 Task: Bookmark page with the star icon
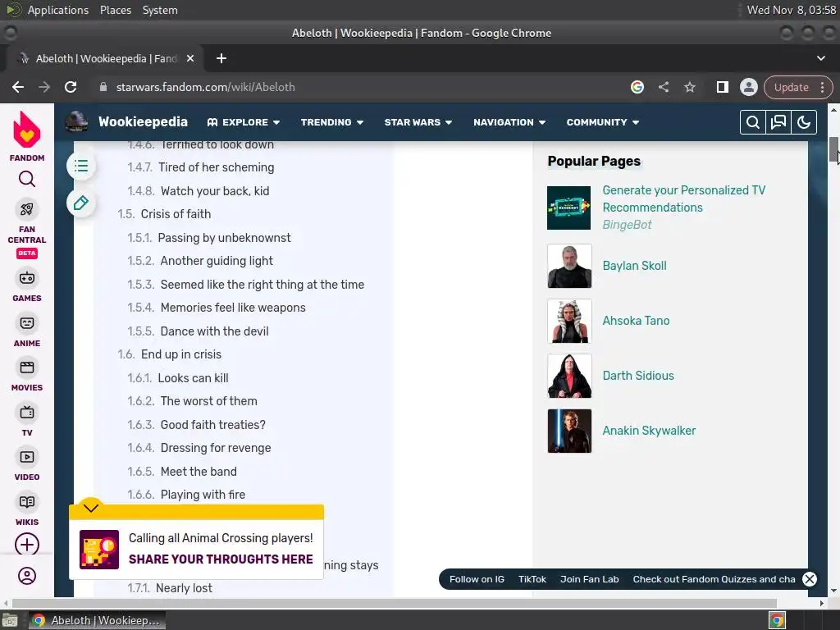coord(689,87)
